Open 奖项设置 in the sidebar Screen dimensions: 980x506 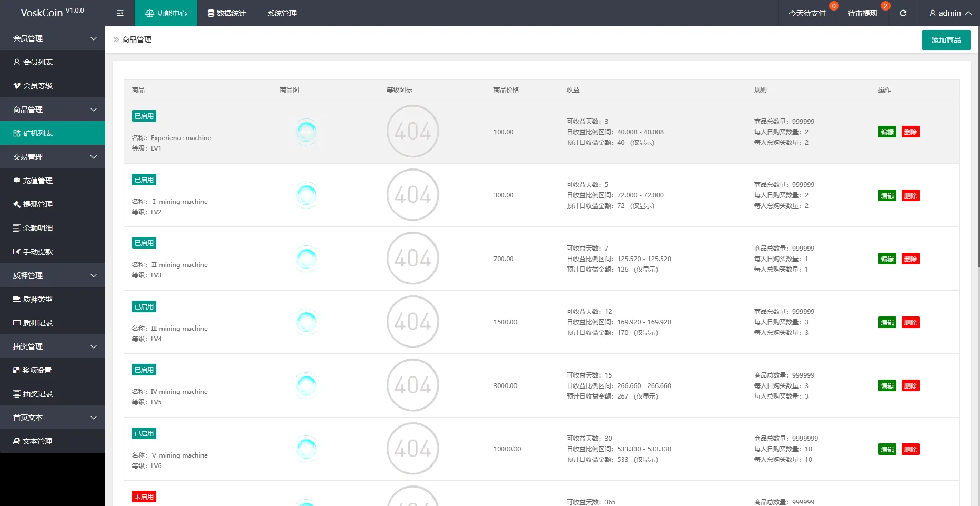[x=37, y=370]
